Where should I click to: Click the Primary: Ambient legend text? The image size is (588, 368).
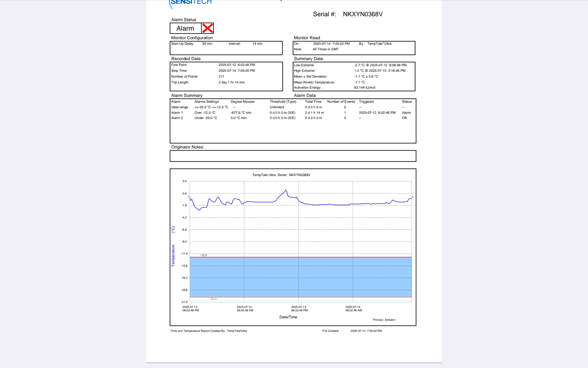pyautogui.click(x=384, y=320)
